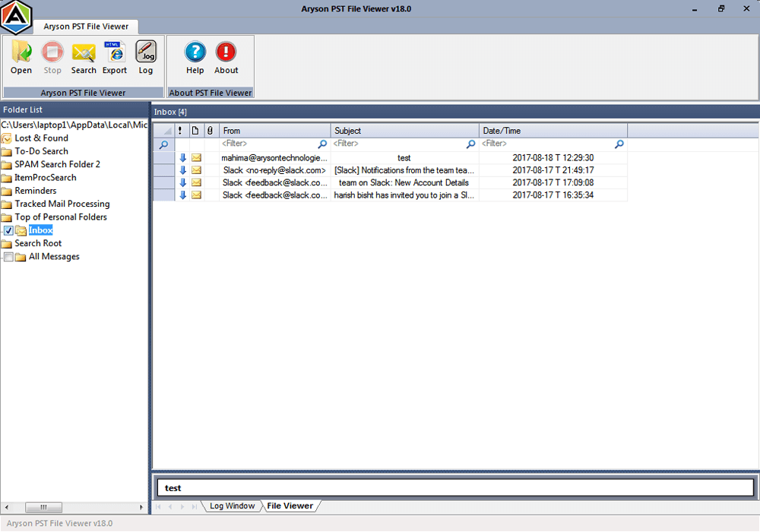Check the All Messages folder checkbox
The image size is (760, 532).
coord(8,257)
